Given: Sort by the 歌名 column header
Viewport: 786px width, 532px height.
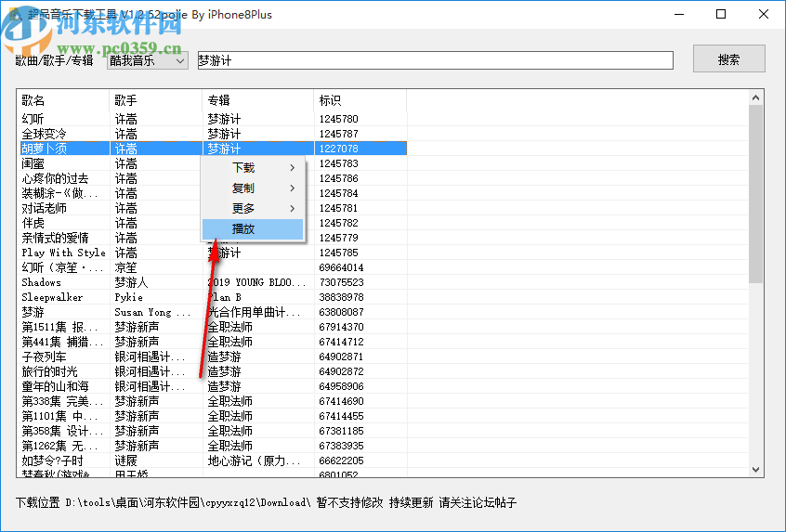Looking at the screenshot, I should (x=62, y=100).
